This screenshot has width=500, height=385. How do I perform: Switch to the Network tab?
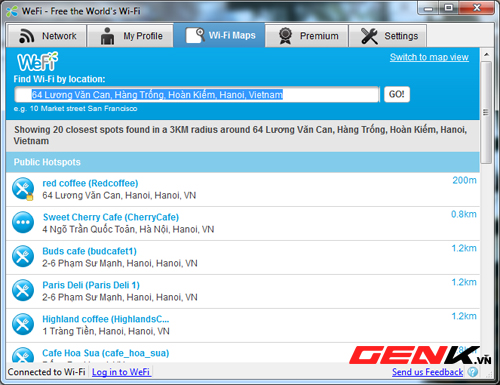pyautogui.click(x=47, y=36)
